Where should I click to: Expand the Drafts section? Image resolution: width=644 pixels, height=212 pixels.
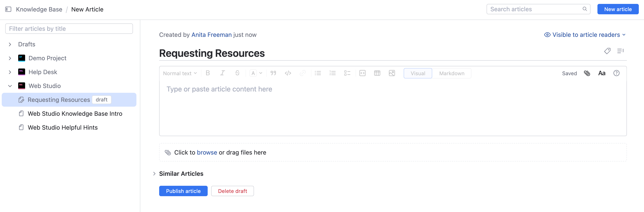tap(10, 44)
